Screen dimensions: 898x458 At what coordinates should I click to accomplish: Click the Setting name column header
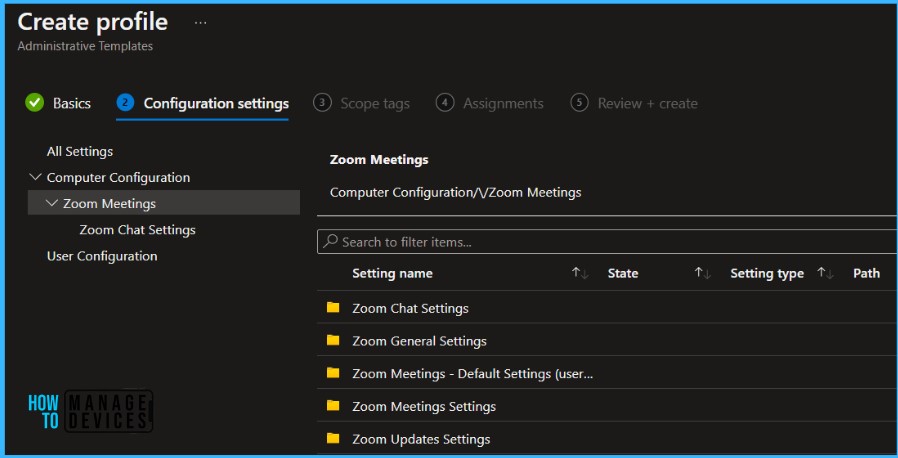point(392,274)
